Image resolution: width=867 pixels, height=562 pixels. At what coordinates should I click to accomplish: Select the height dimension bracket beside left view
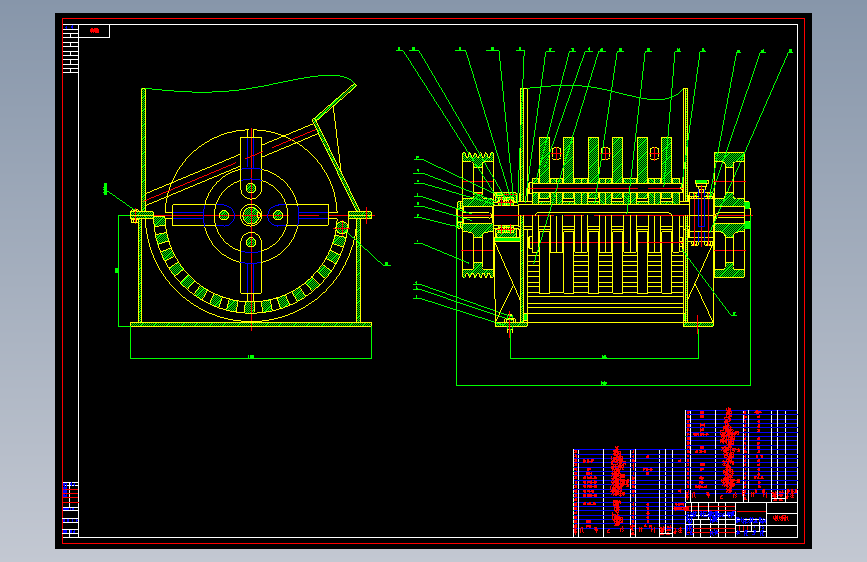click(118, 270)
